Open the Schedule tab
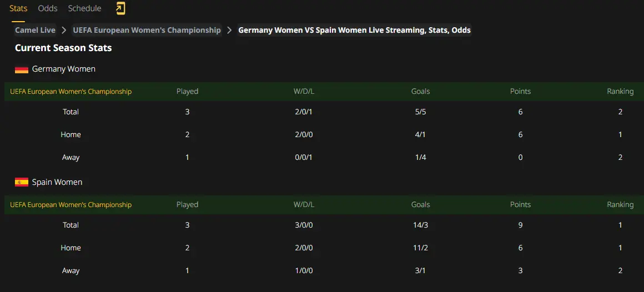This screenshot has height=292, width=644. [x=84, y=8]
